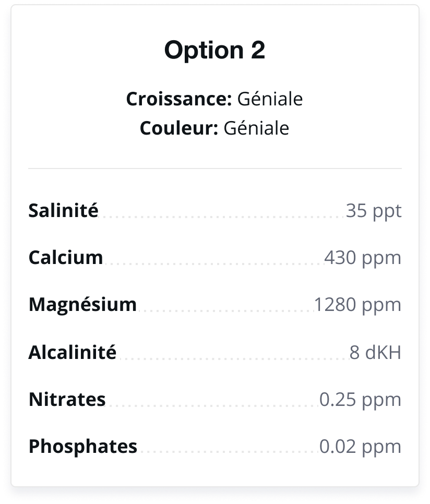This screenshot has width=430, height=504.
Task: Click the Salinité label
Action: point(63,211)
